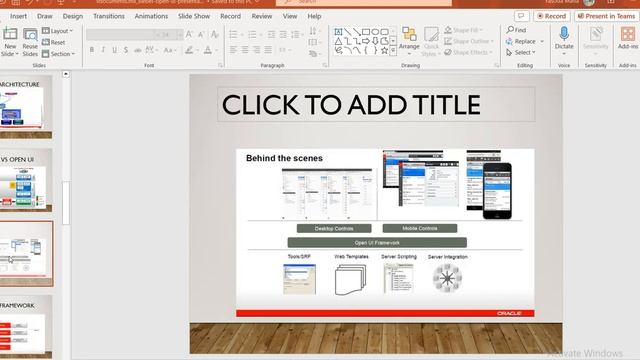Select the Rounded Rectangle shape
Image resolution: width=640 pixels, height=360 pixels.
pos(384,32)
